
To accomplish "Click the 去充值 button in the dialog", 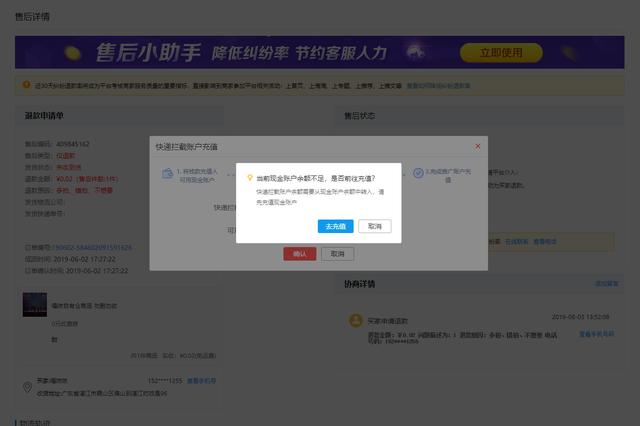I will (333, 227).
